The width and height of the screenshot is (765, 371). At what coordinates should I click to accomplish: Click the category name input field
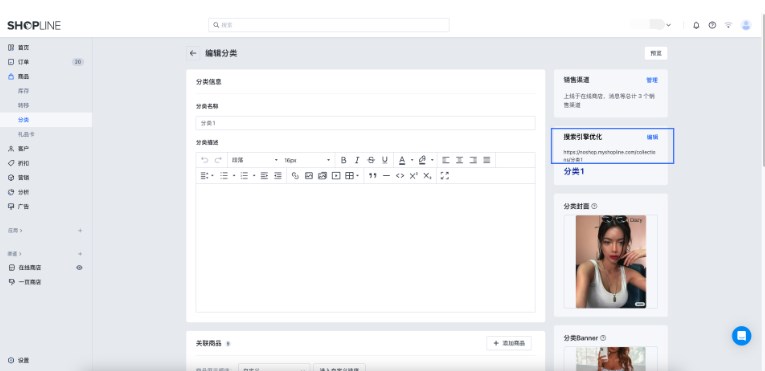[365, 123]
